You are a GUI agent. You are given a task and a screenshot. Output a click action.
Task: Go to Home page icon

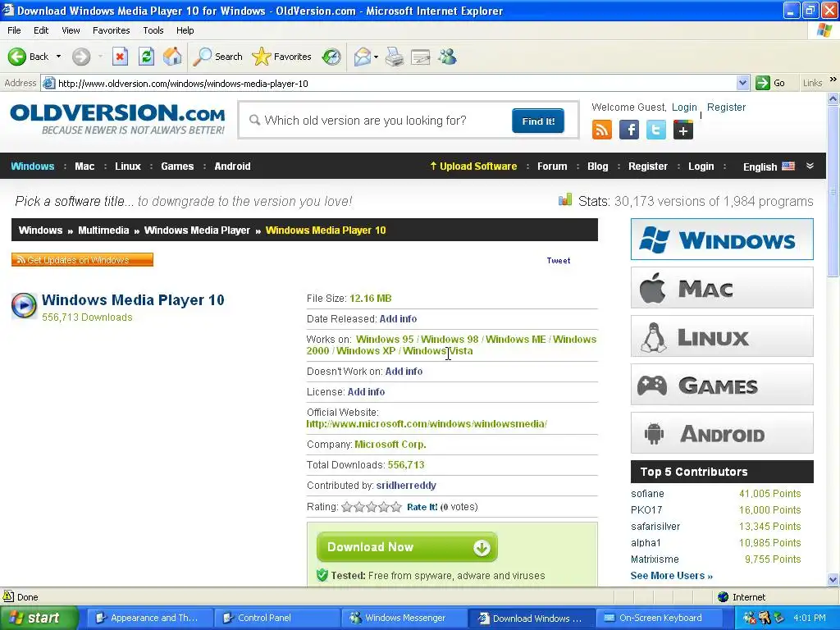point(172,57)
